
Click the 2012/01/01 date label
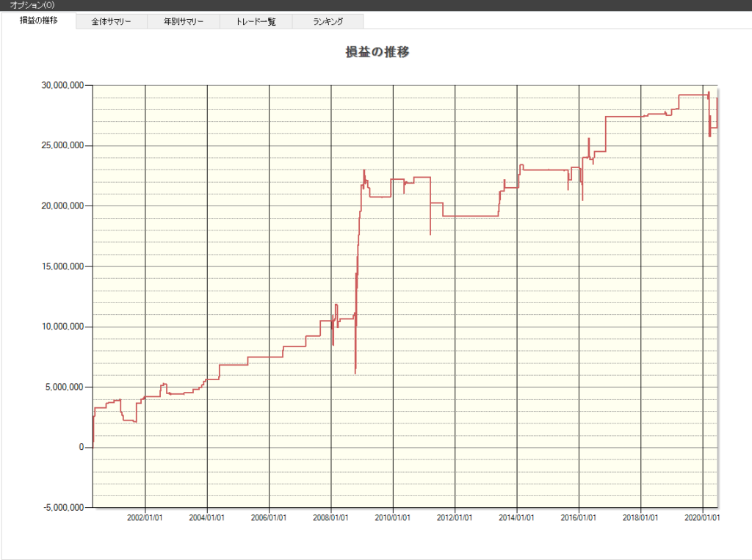point(455,518)
